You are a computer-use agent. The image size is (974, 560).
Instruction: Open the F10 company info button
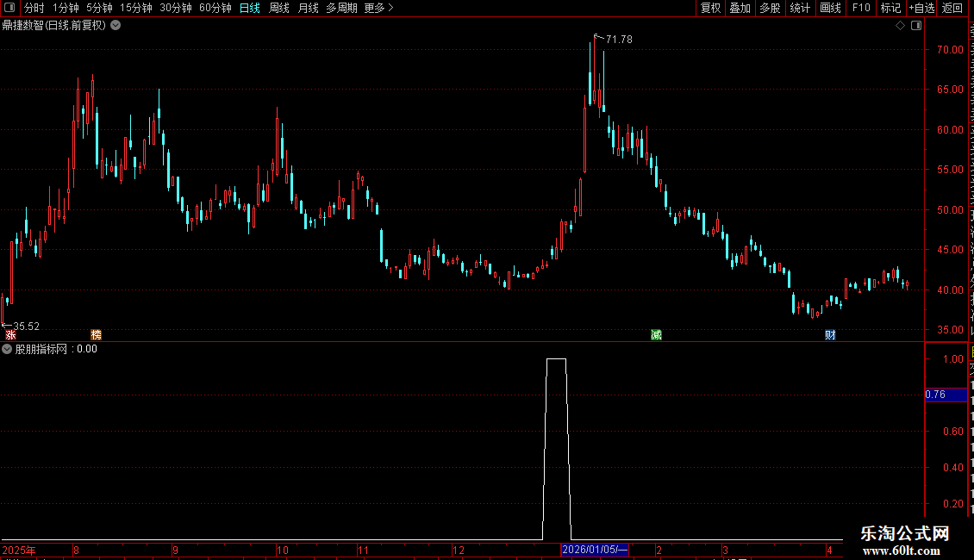coord(861,8)
